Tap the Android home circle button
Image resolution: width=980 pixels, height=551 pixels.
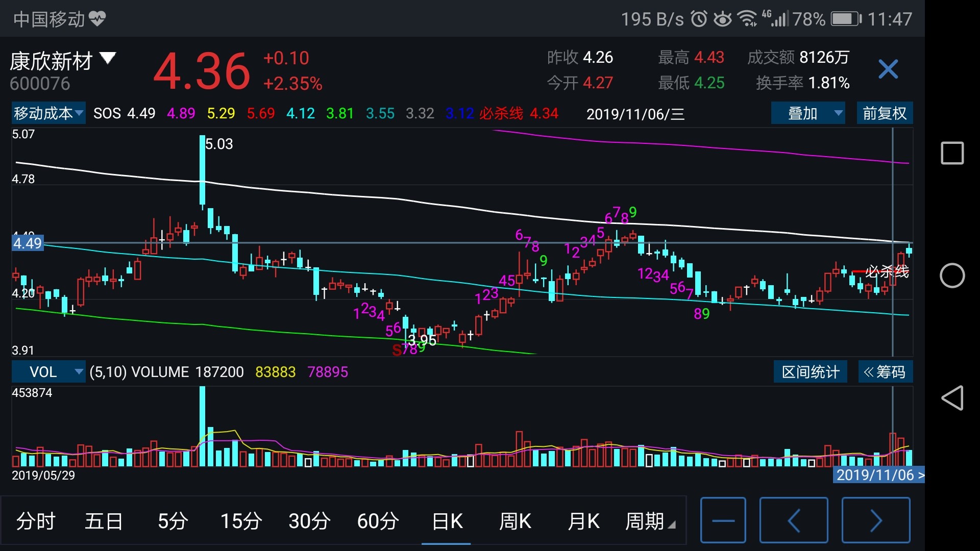(952, 275)
